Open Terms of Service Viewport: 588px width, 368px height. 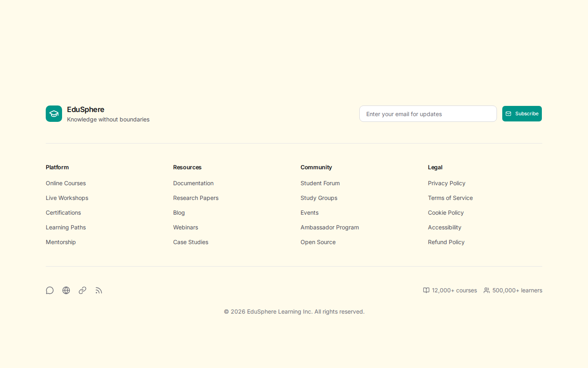point(450,198)
